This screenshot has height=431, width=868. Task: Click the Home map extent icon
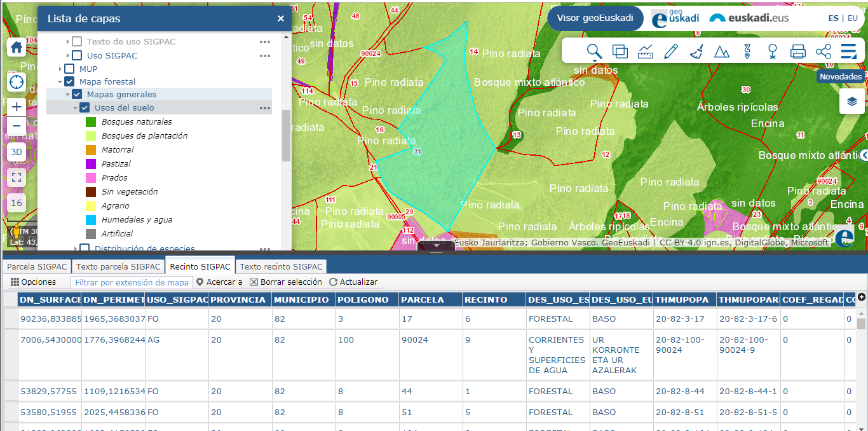[17, 47]
